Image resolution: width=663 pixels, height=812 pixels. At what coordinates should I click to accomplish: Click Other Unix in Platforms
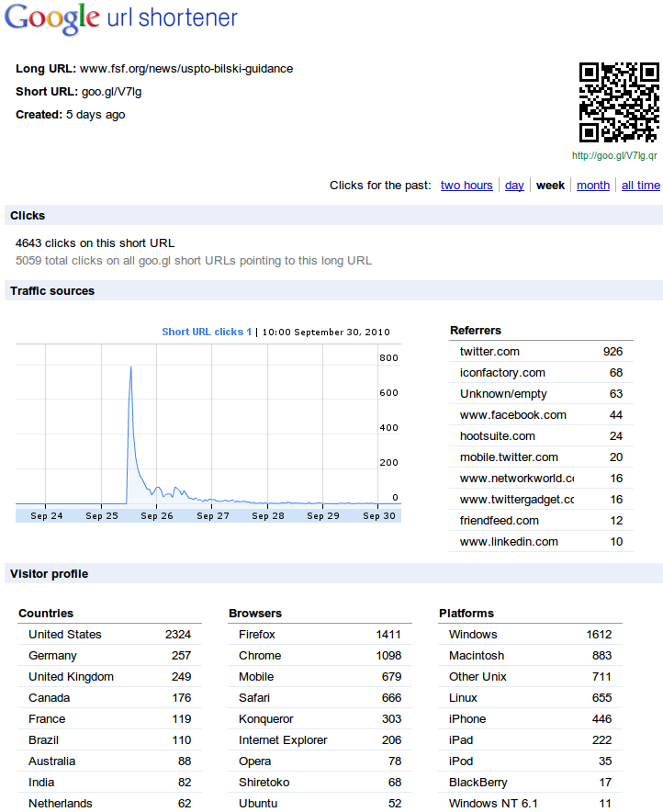point(530,677)
